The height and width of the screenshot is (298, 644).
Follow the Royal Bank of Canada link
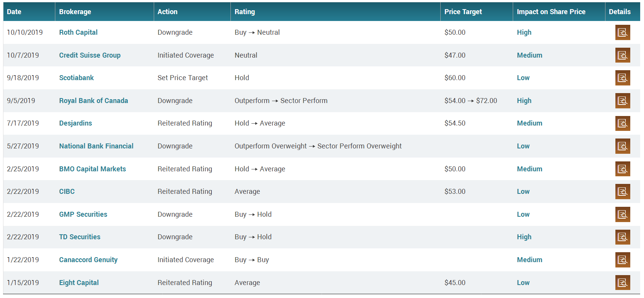93,101
